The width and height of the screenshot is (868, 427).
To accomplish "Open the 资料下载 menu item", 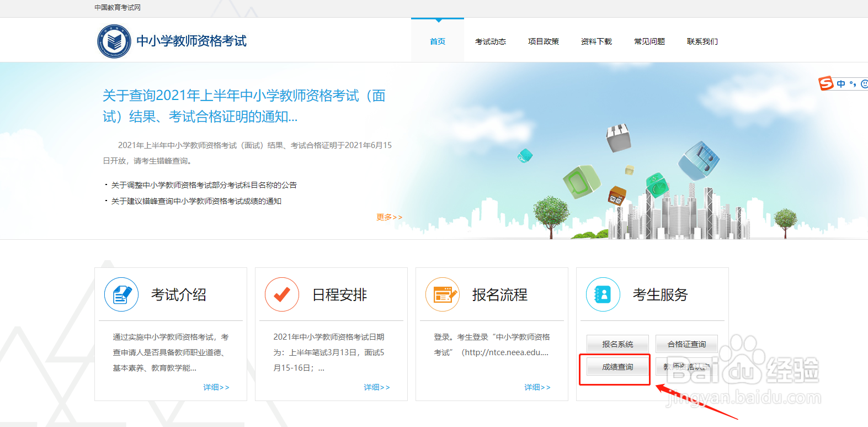I will (x=597, y=41).
